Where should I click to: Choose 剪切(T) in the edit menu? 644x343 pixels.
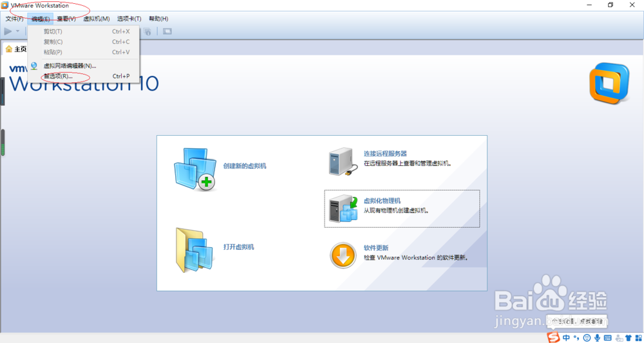(x=84, y=31)
